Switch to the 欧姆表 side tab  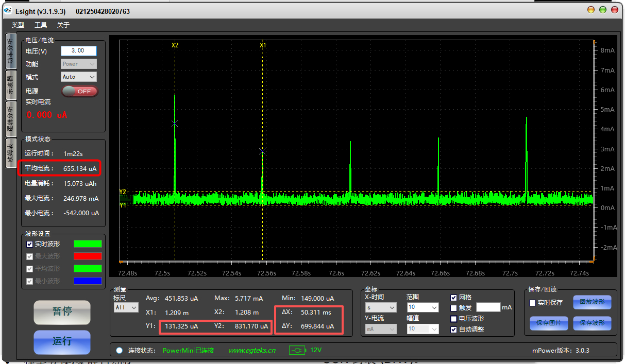coord(10,153)
